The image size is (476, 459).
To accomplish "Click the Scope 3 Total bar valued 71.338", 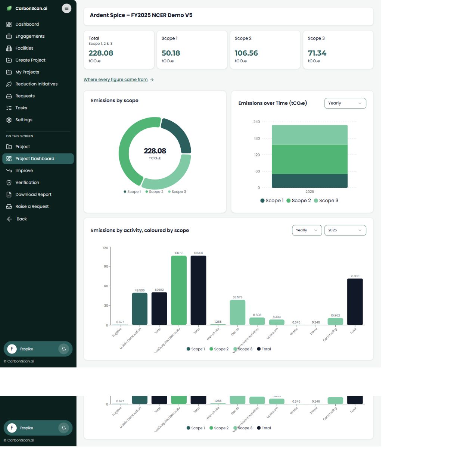I will 355,302.
